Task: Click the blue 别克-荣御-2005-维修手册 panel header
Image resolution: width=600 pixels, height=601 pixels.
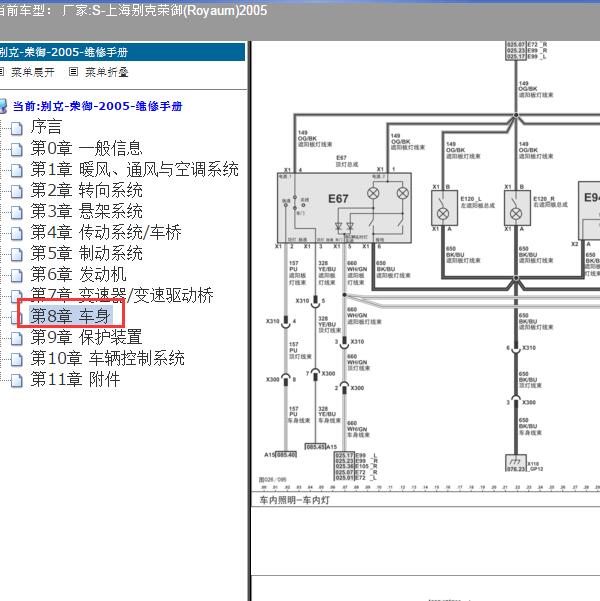Action: (x=122, y=52)
